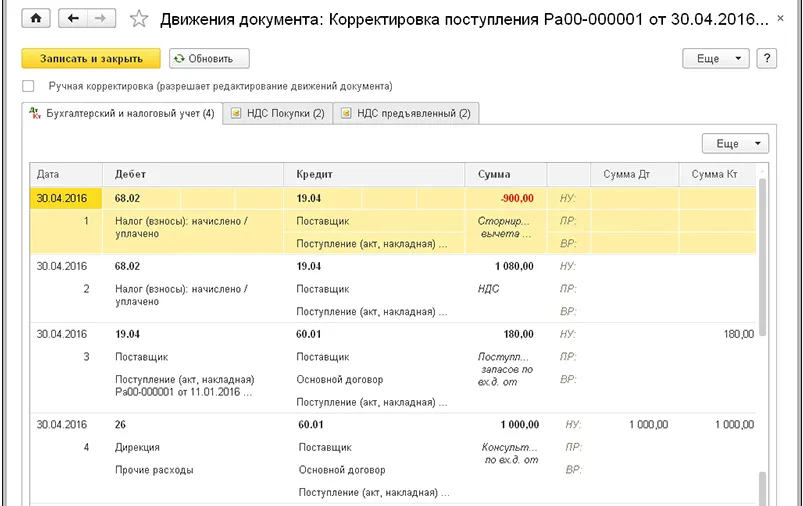Screen dimensions: 803x506
Task: Click the Кредит column header
Action: [374, 174]
